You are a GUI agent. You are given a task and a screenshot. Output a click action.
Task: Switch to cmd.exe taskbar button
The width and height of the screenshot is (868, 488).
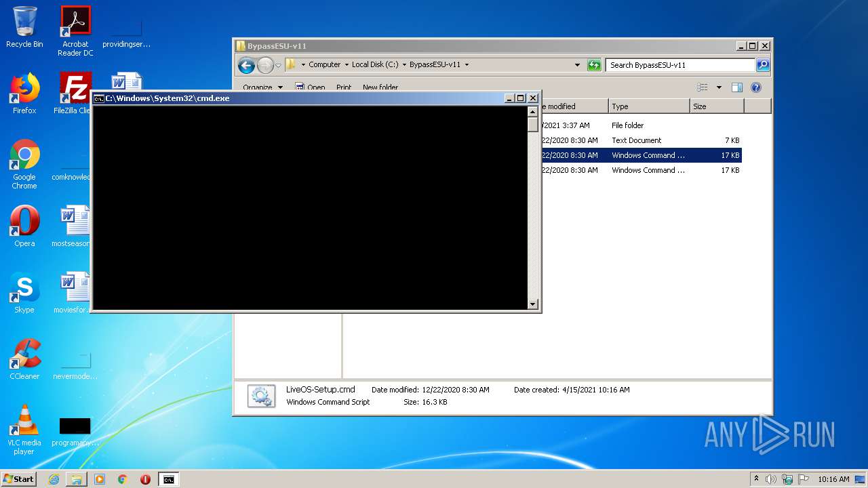point(168,479)
